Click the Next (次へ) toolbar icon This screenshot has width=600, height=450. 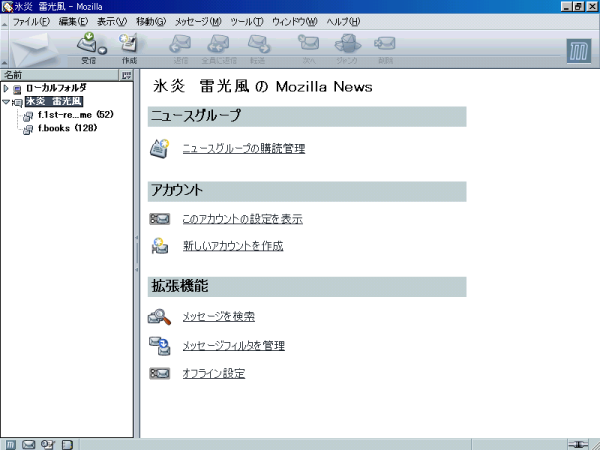[308, 43]
